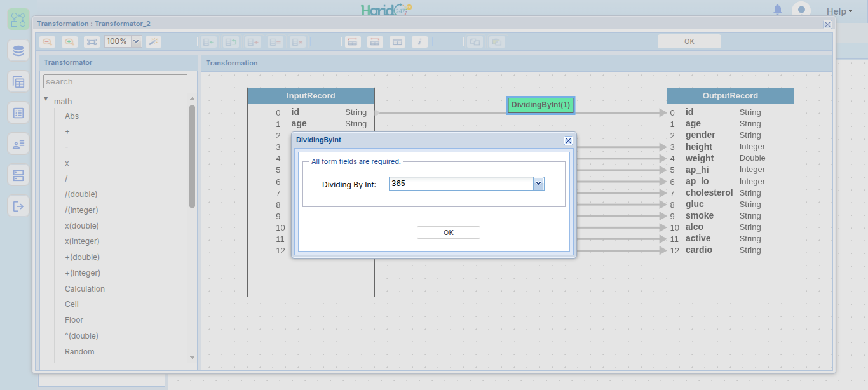The width and height of the screenshot is (868, 390).
Task: Click the logout sidebar icon
Action: tap(18, 206)
